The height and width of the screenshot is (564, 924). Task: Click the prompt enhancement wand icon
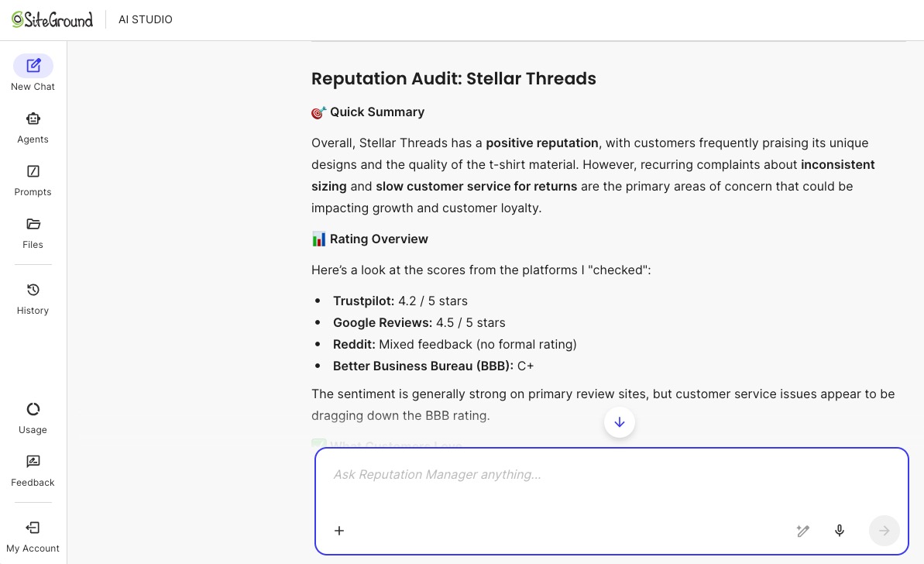pos(802,531)
